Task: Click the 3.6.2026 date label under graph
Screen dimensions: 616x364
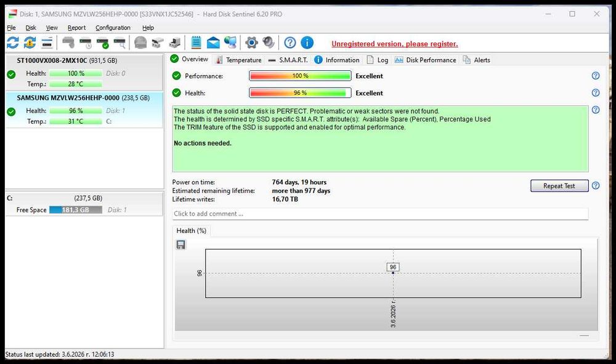Action: coord(393,313)
